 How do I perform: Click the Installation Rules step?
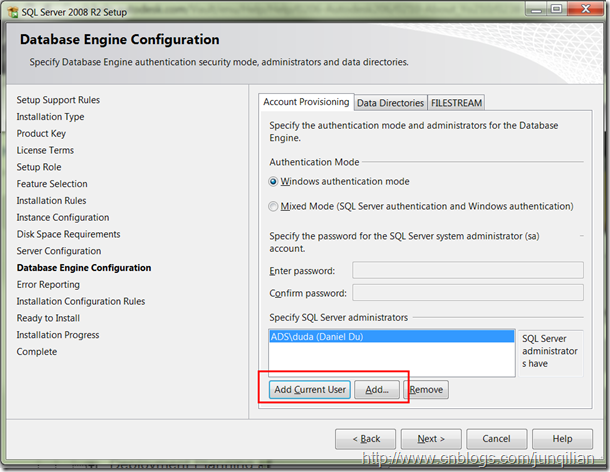(x=51, y=200)
